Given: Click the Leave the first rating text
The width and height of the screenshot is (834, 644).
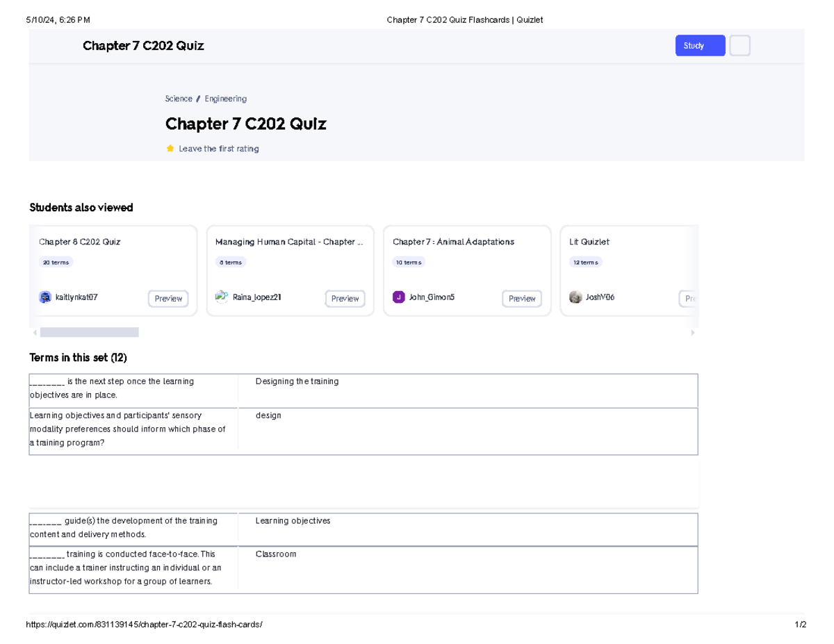Looking at the screenshot, I should pos(218,149).
